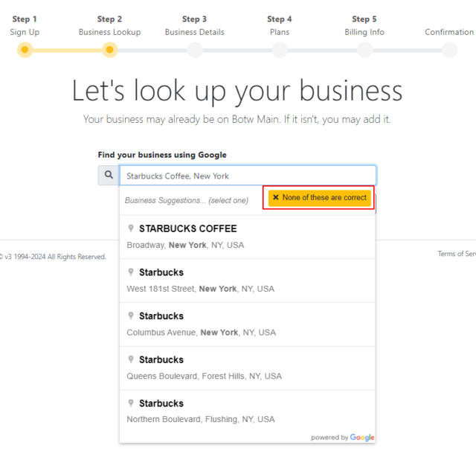This screenshot has height=451, width=476.
Task: Choose Starbucks Queens Boulevard, Forest Hills
Action: pos(248,368)
